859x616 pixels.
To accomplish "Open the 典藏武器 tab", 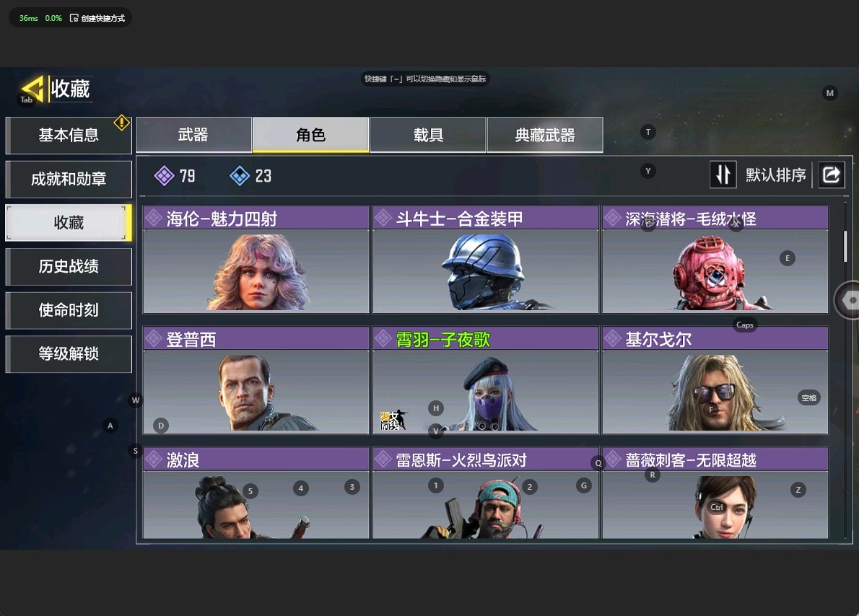I will click(x=545, y=134).
